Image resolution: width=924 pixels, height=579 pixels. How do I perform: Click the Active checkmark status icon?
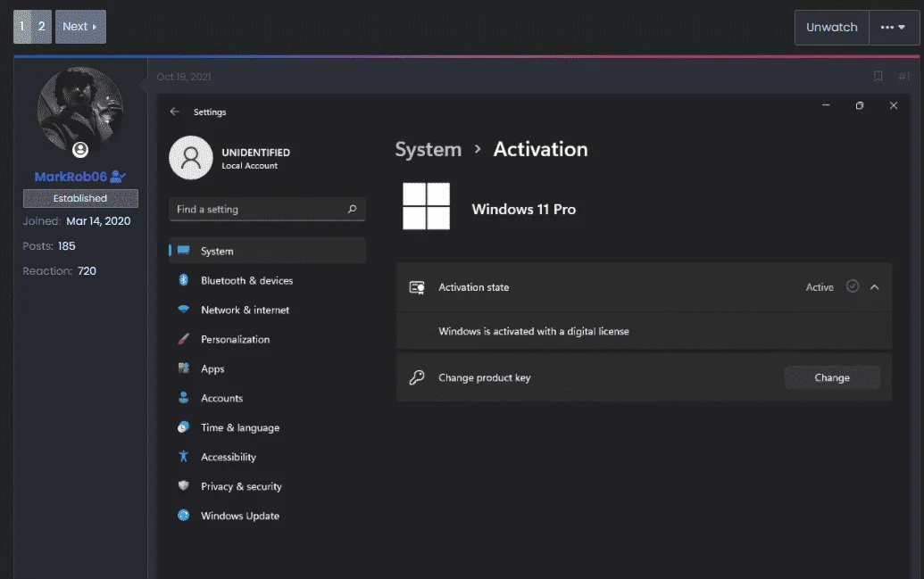853,286
